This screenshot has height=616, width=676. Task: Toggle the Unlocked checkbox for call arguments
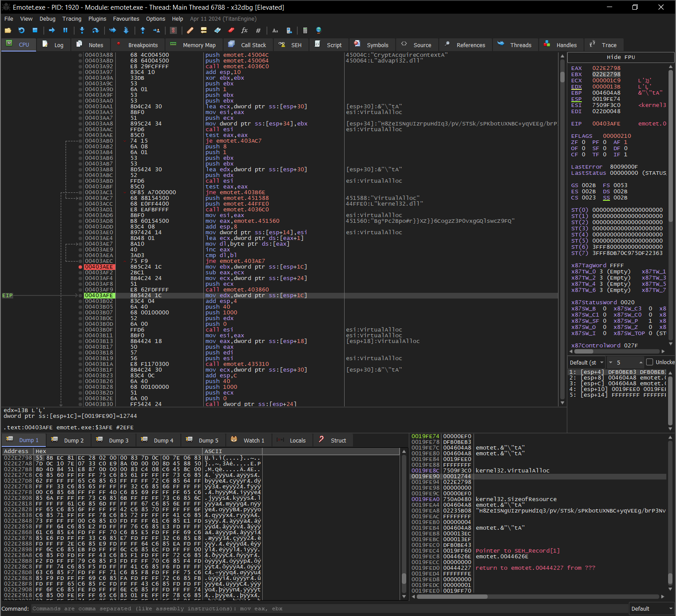pyautogui.click(x=650, y=362)
